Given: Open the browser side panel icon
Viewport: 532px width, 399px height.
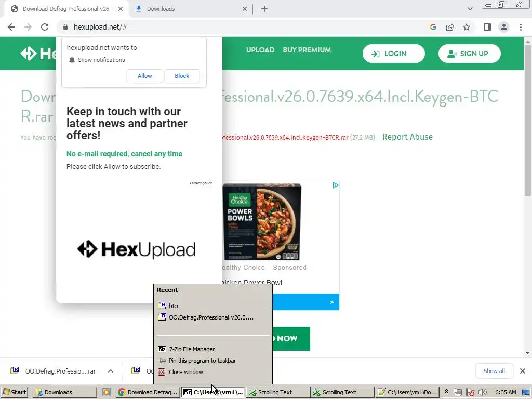Looking at the screenshot, I should tap(487, 27).
